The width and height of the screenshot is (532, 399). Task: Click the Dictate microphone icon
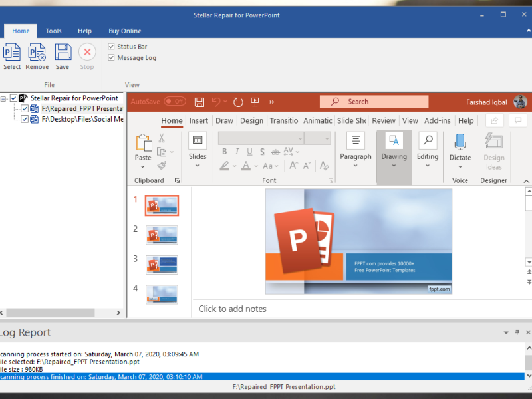[460, 142]
